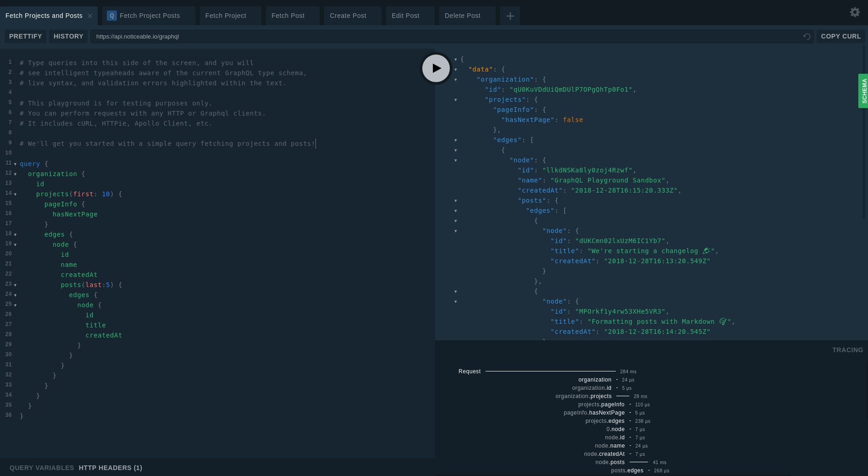Show the HTTP HEADERS (1) panel
Image resolution: width=868 pixels, height=476 pixels.
[111, 468]
